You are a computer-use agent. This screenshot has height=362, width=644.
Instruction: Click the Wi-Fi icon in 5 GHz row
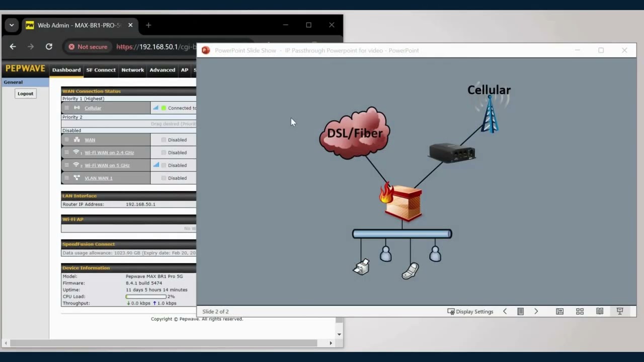click(76, 165)
